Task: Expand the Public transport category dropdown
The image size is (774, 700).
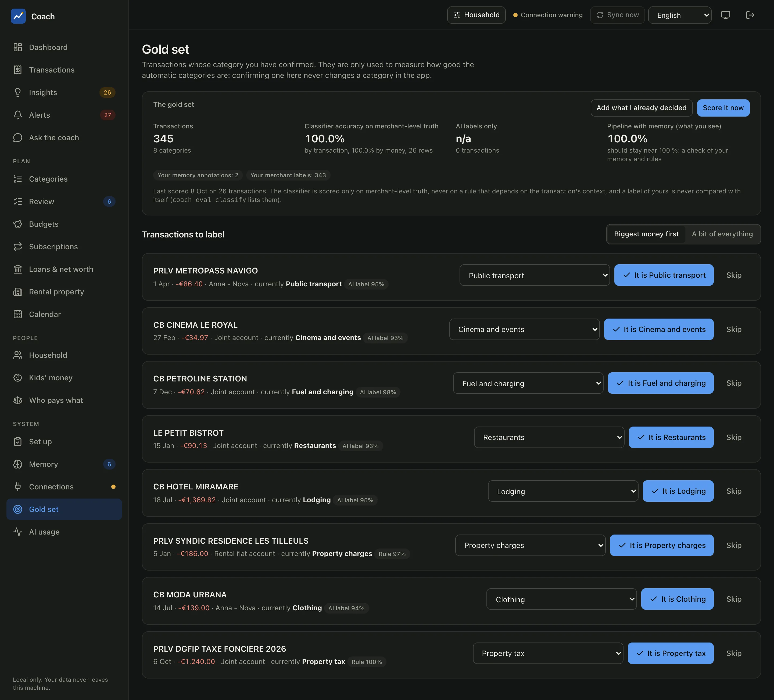Action: tap(535, 275)
